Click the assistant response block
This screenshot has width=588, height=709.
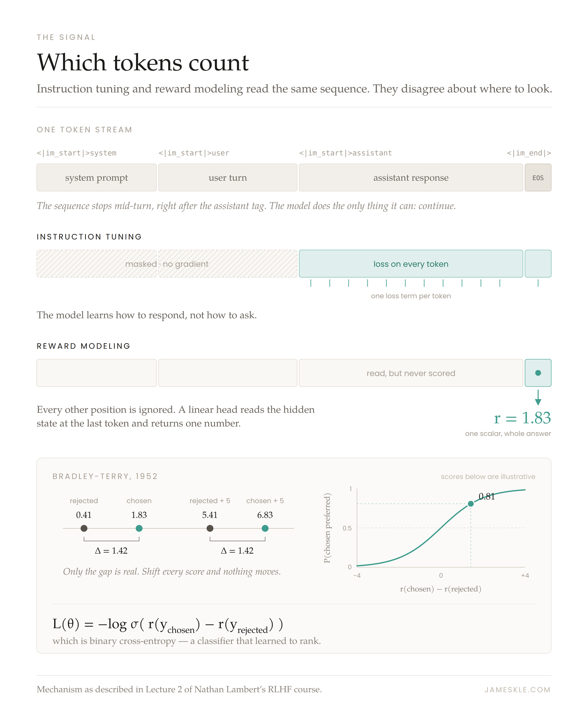click(x=411, y=178)
